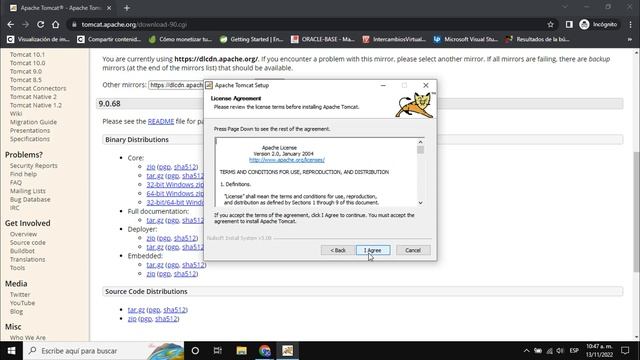Open Chrome's three-dot menu
The width and height of the screenshot is (640, 360).
(631, 24)
